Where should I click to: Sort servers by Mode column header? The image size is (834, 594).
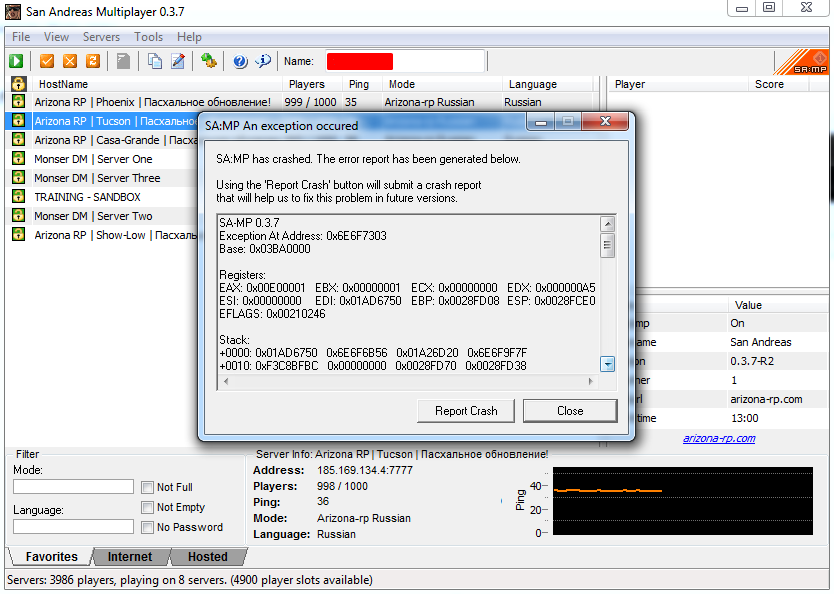443,84
